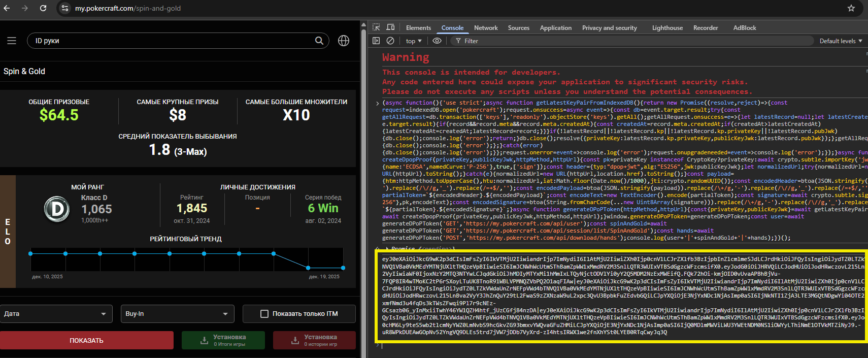Switch to the Network tab
The width and height of the screenshot is (868, 358).
[486, 28]
